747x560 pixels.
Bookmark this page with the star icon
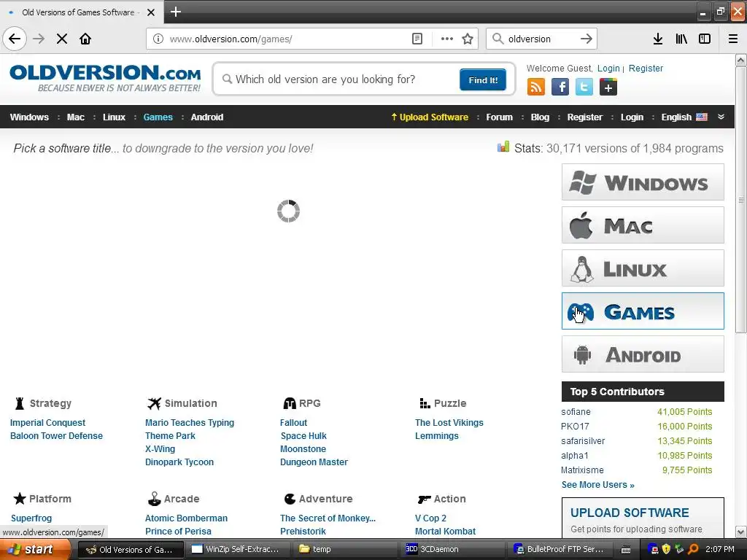click(468, 39)
